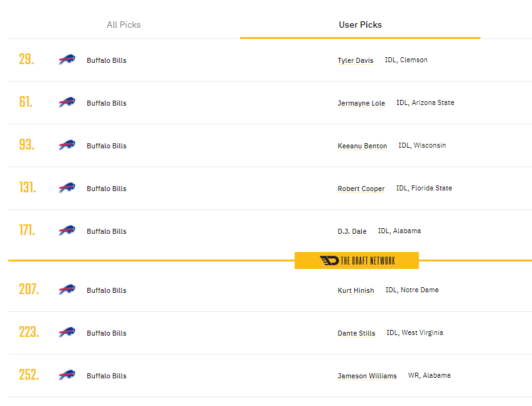Click the Bills logo beside pick 252

click(67, 375)
